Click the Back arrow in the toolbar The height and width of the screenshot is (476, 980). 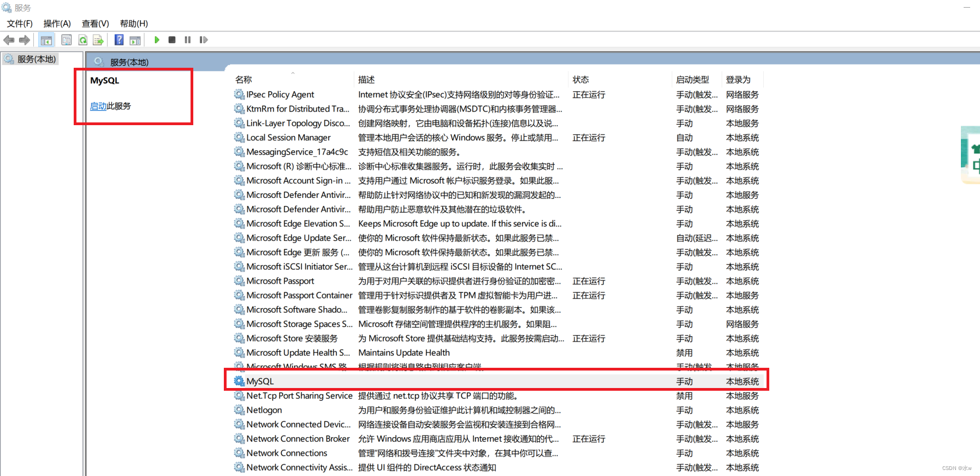9,40
